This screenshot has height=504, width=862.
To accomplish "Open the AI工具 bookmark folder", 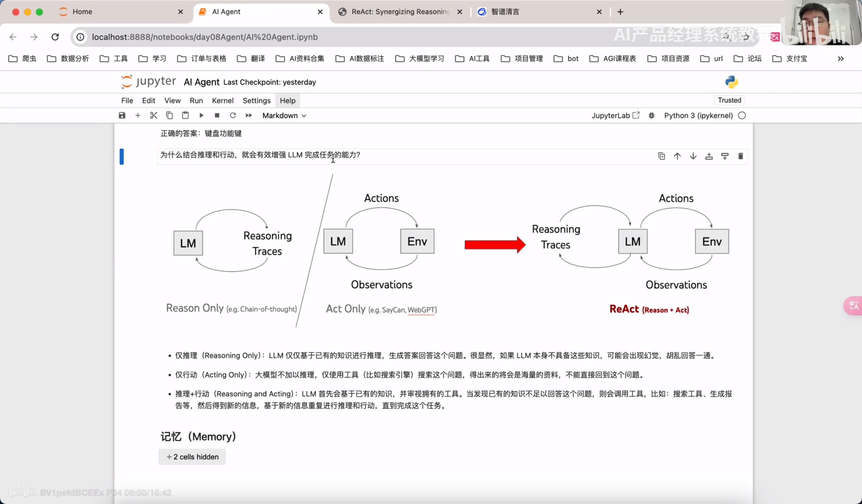I will (473, 59).
